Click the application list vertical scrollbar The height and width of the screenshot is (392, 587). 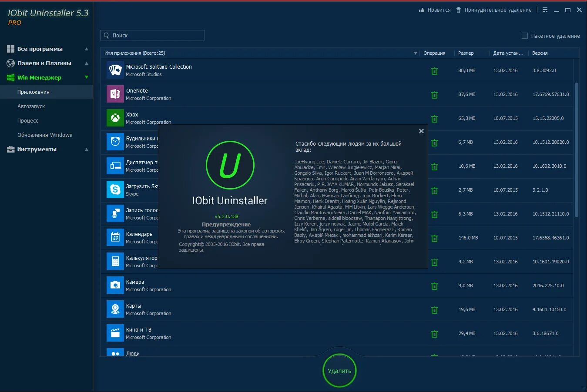click(577, 150)
